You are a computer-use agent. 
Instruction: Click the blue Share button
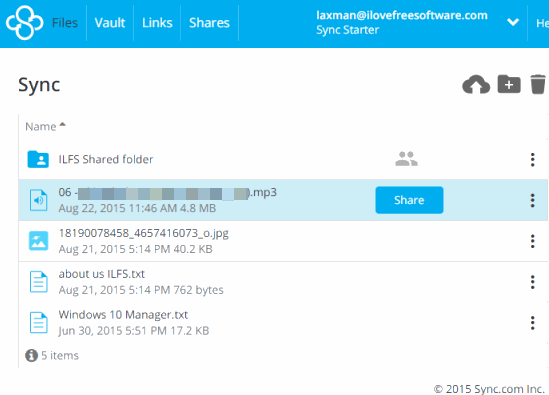point(409,200)
